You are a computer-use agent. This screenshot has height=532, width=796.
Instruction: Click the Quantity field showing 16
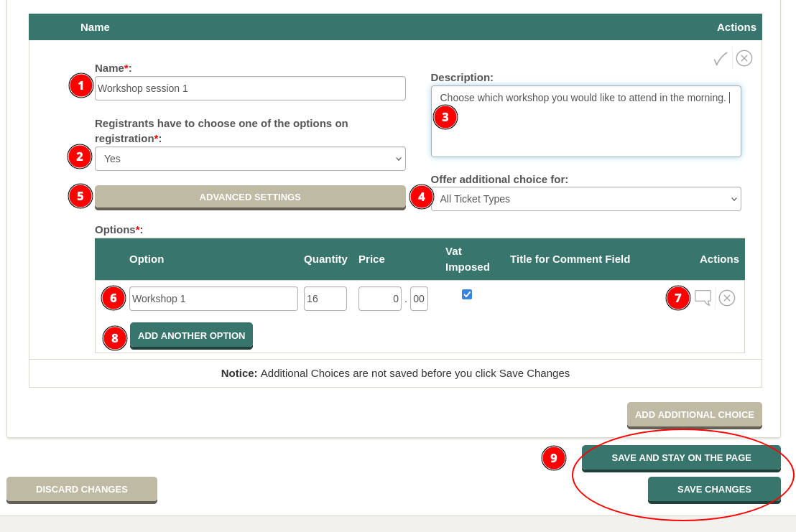coord(325,299)
